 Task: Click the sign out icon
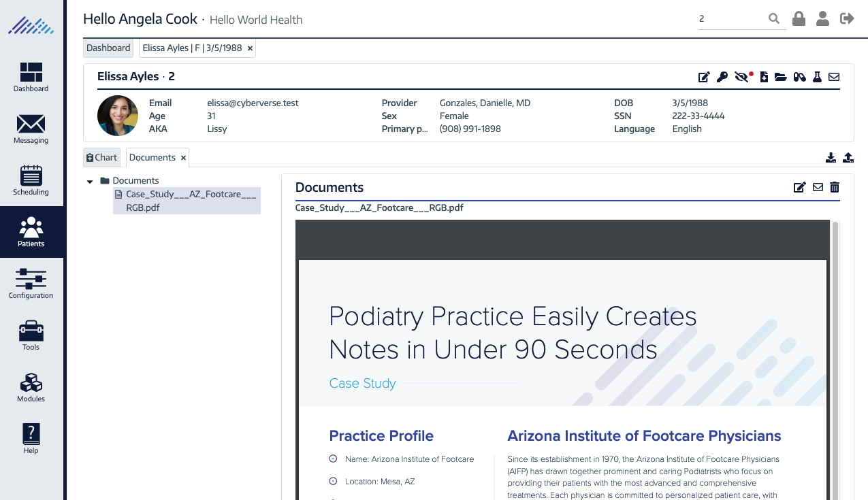point(847,19)
